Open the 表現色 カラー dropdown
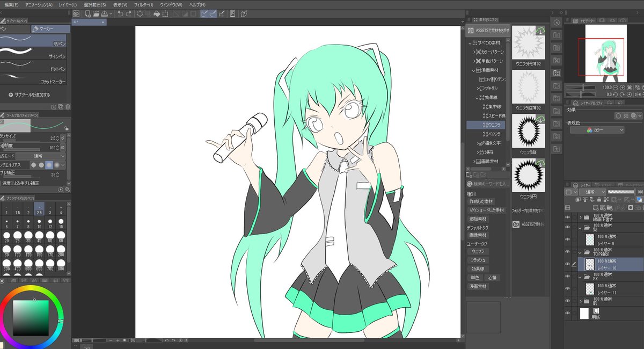This screenshot has height=349, width=644. [597, 130]
